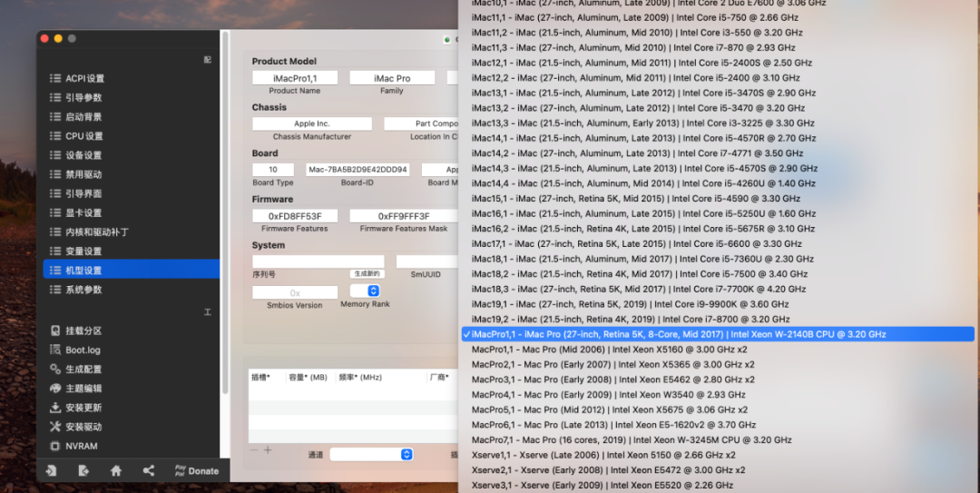Click the PayPal Donate button
The image size is (980, 493).
197,470
